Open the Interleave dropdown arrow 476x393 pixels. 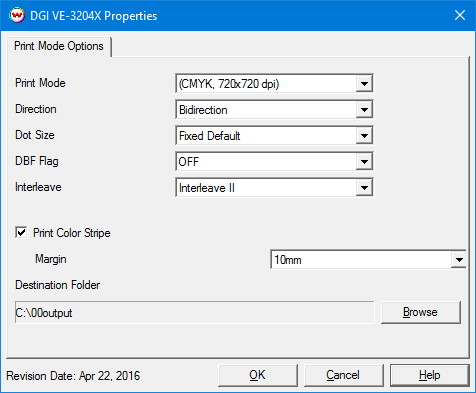pyautogui.click(x=364, y=188)
